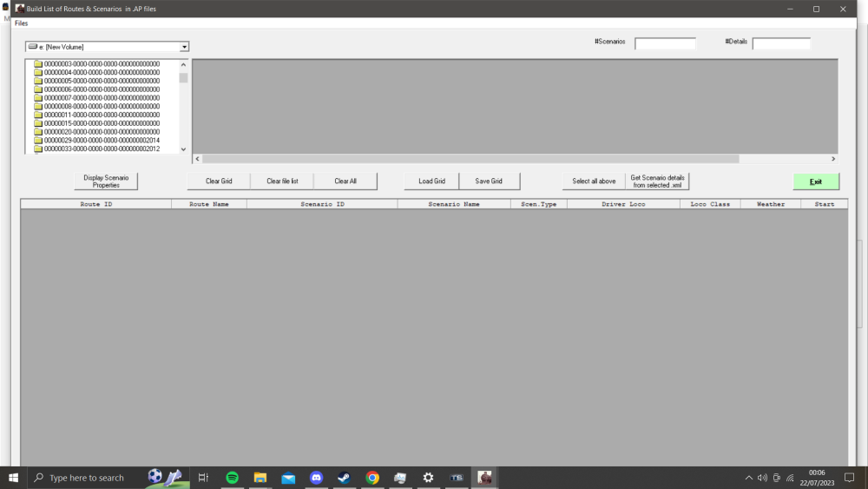Select folder 00000008-0000-0000-0000-000000000000
The image size is (868, 489).
click(x=102, y=106)
